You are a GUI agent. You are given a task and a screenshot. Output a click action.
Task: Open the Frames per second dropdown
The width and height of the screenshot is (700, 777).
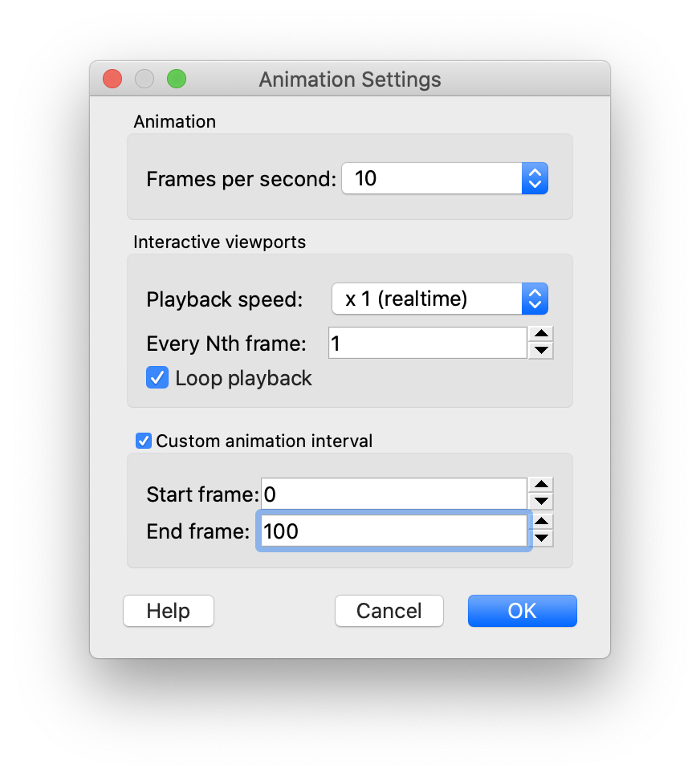535,178
